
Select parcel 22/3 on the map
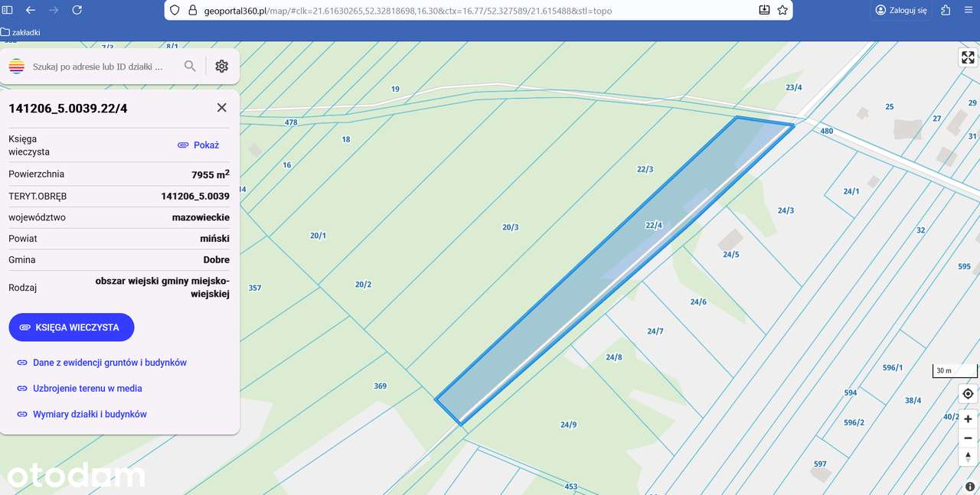click(x=645, y=169)
